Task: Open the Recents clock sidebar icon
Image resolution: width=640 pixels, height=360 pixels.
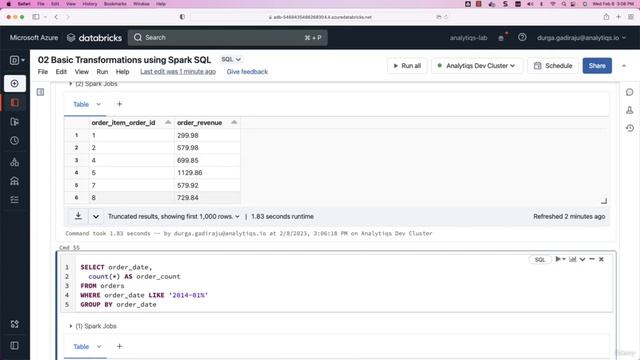Action: click(15, 141)
